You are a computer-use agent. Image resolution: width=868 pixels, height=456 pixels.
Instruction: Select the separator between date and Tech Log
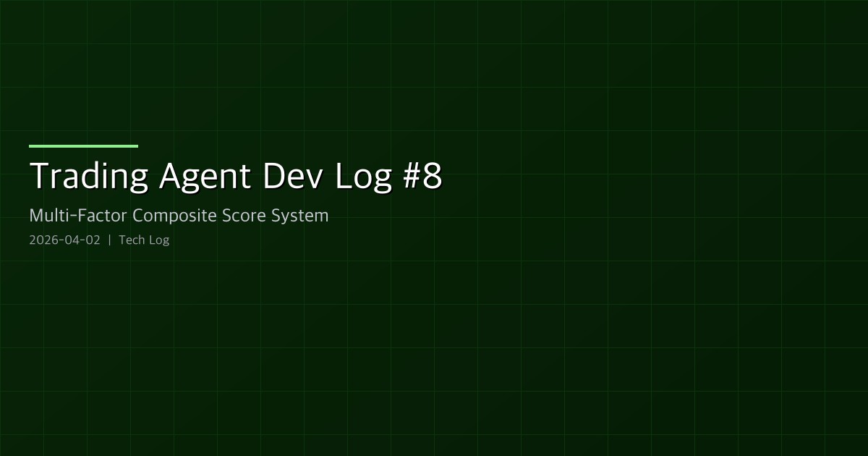[x=109, y=240]
